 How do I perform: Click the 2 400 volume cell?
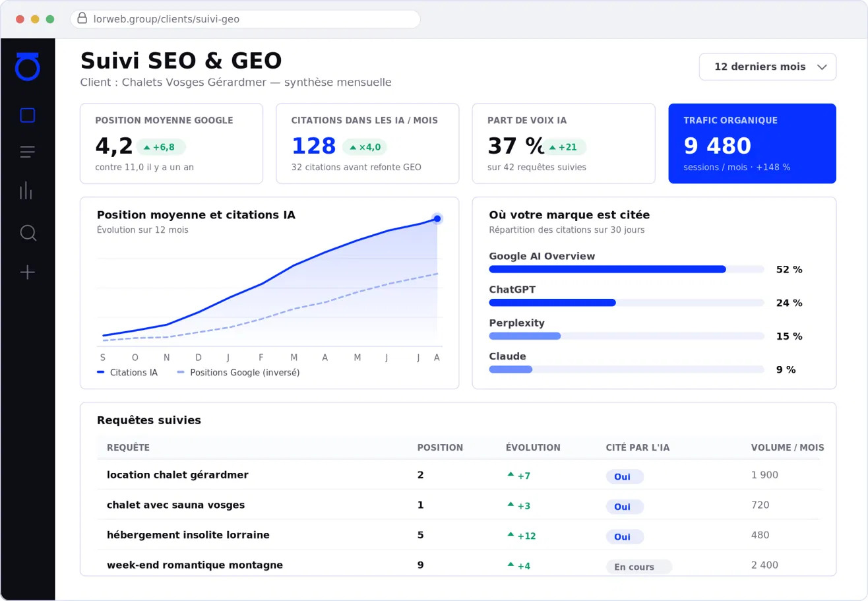coord(764,565)
